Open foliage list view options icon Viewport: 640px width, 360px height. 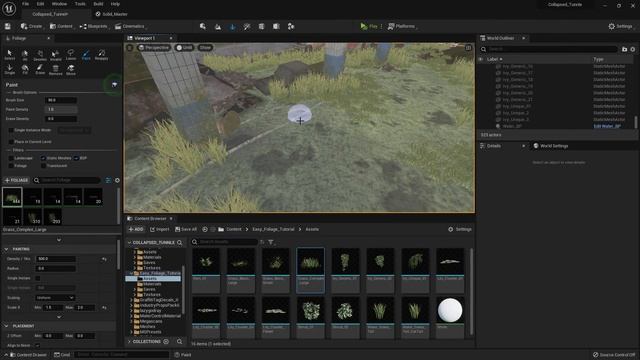click(x=108, y=180)
